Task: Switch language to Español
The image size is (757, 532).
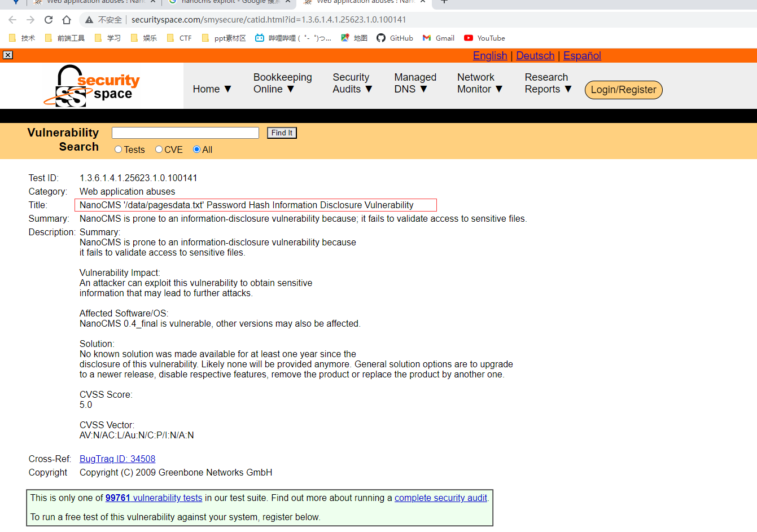Action: [x=582, y=55]
